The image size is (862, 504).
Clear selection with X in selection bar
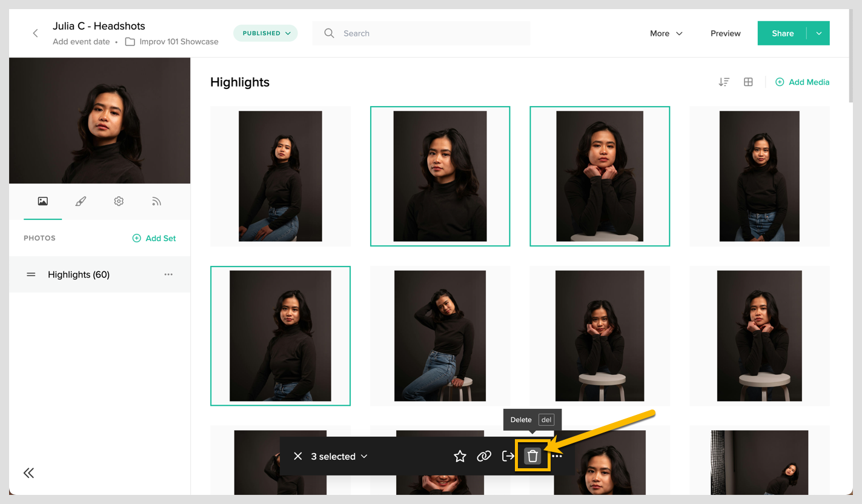[297, 456]
